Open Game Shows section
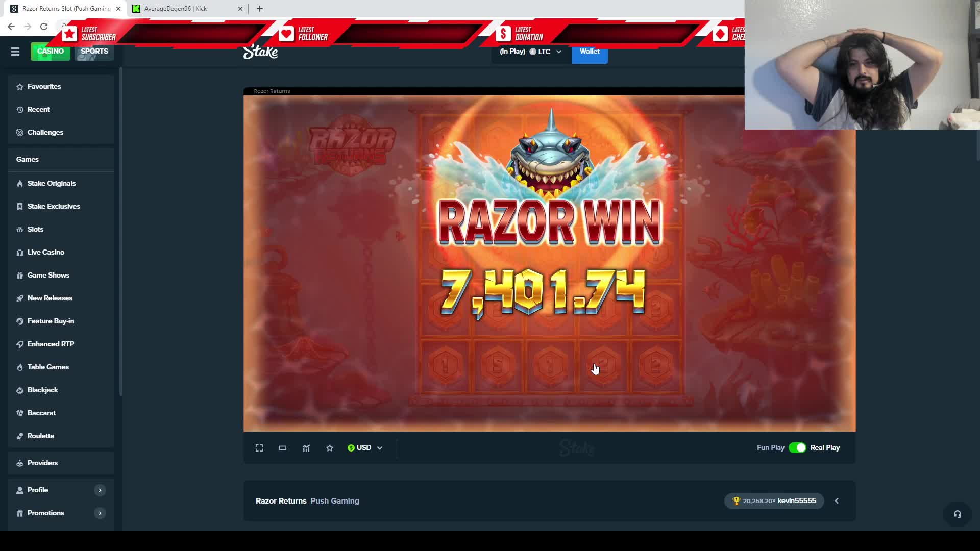Viewport: 980px width, 551px height. click(61, 275)
